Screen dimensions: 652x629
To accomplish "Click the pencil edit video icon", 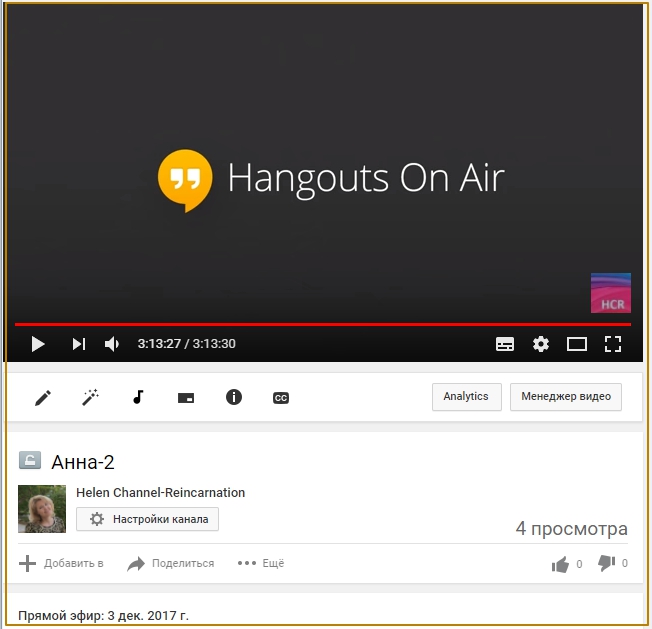I will point(43,397).
